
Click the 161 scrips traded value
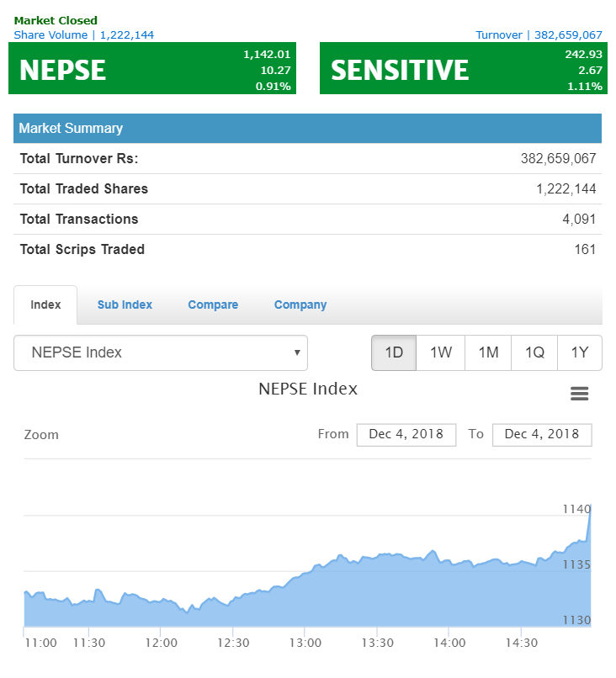click(x=585, y=250)
